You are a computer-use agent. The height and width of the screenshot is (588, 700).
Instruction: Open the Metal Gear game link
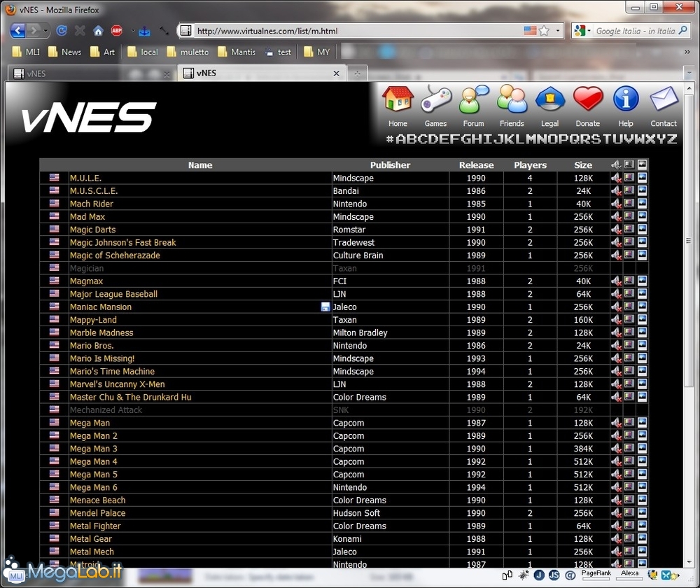[90, 538]
